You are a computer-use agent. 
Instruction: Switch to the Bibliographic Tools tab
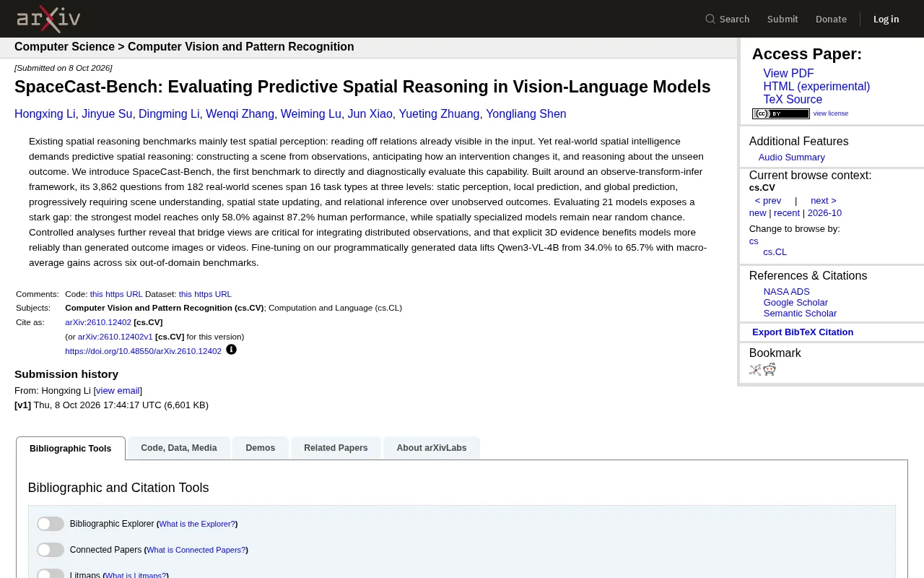71,449
